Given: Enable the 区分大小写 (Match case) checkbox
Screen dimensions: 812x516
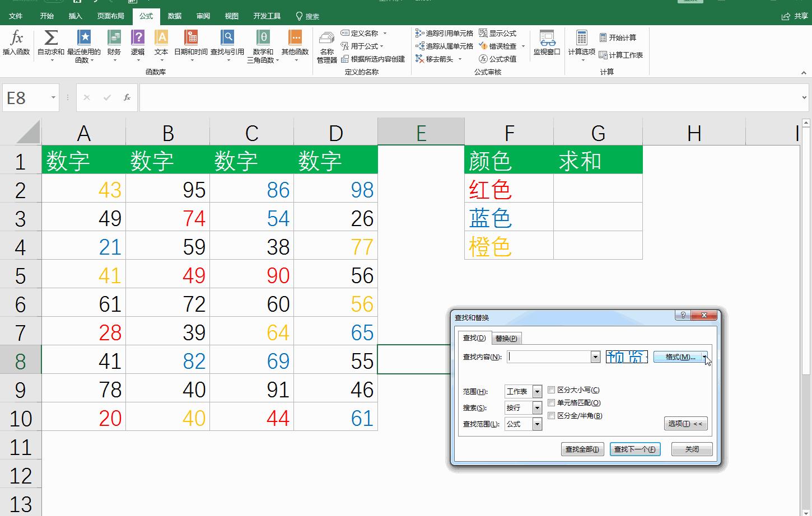Looking at the screenshot, I should [x=551, y=390].
